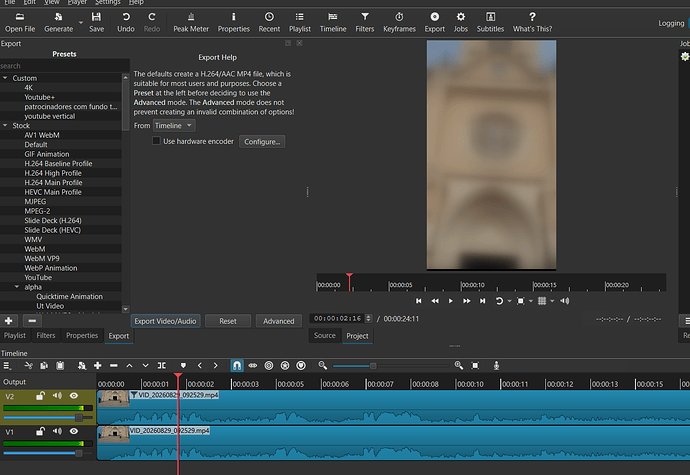690x475 pixels.
Task: Toggle ripple markers
Action: tap(301, 365)
